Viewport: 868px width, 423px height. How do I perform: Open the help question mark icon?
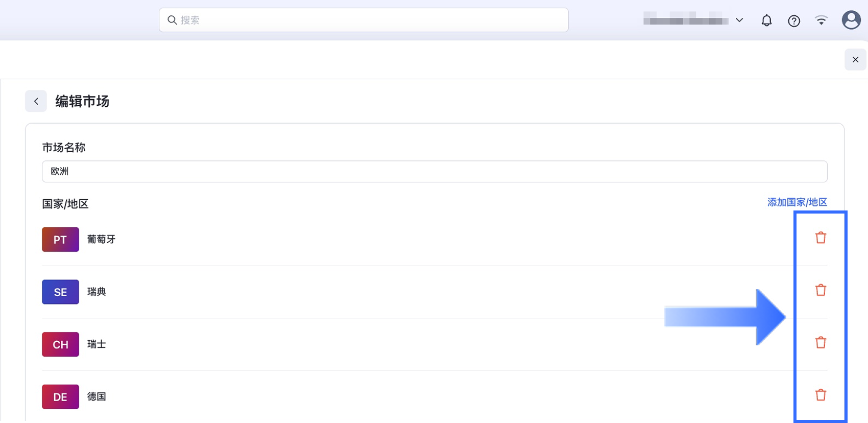pos(794,20)
